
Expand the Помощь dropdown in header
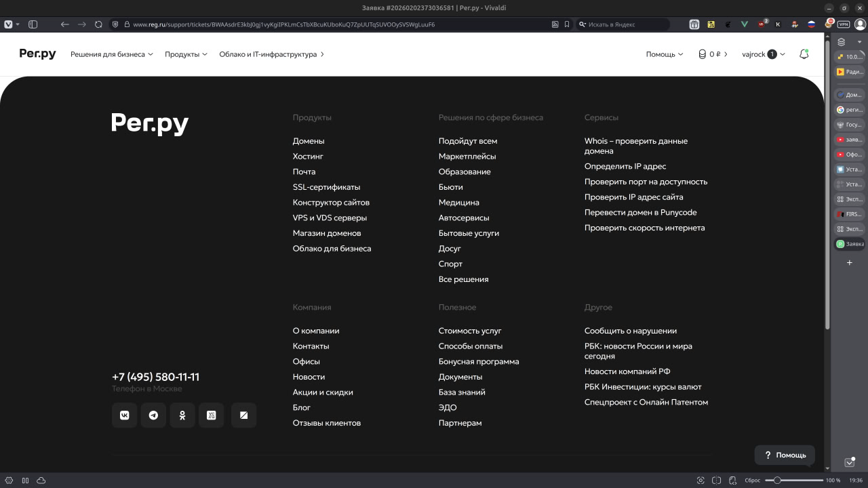[x=663, y=54]
